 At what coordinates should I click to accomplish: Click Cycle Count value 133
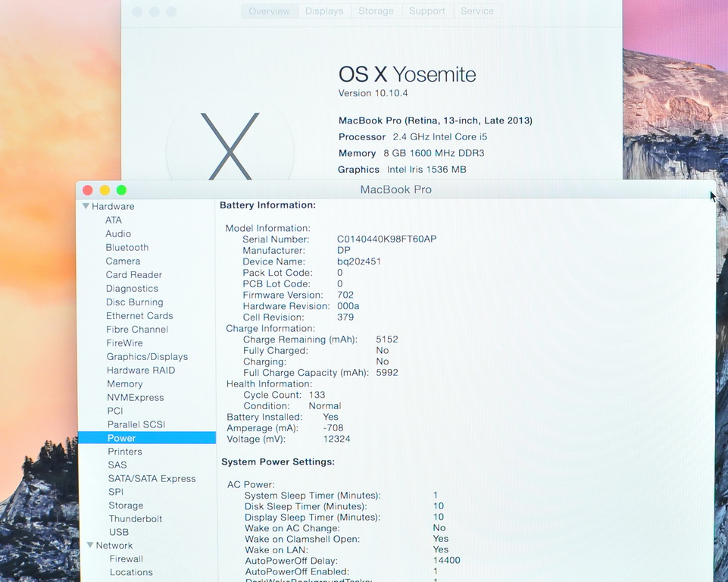point(317,395)
